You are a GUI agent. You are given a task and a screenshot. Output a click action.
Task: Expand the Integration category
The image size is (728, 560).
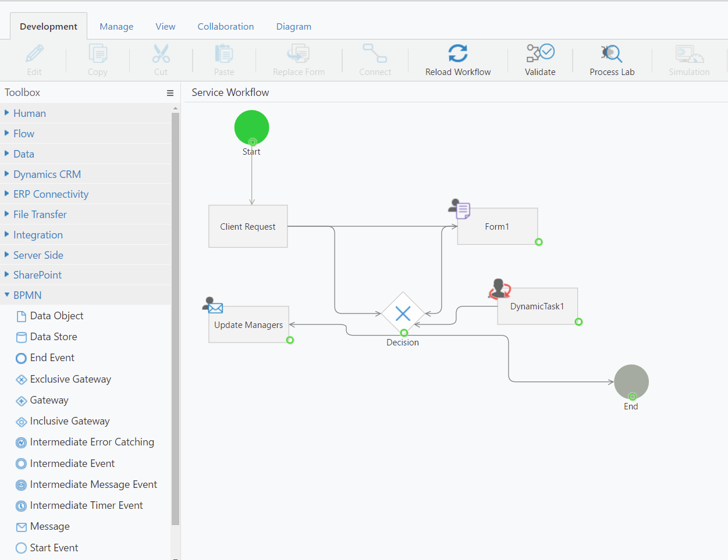click(x=86, y=235)
